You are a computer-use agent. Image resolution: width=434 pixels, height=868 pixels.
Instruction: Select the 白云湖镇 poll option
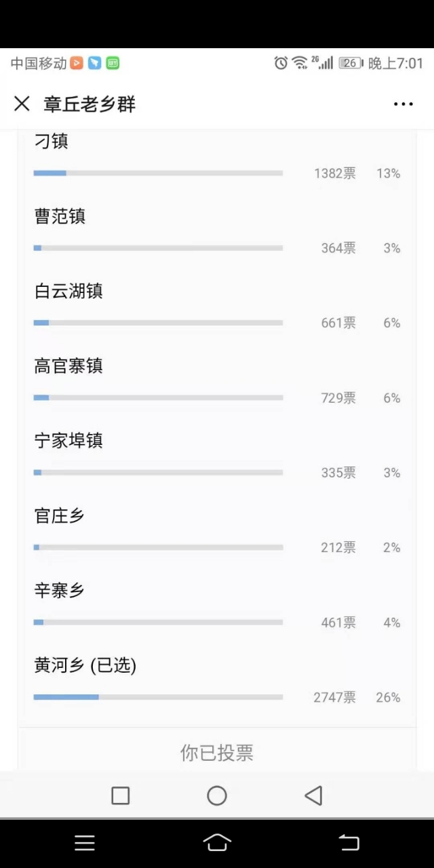point(217,306)
